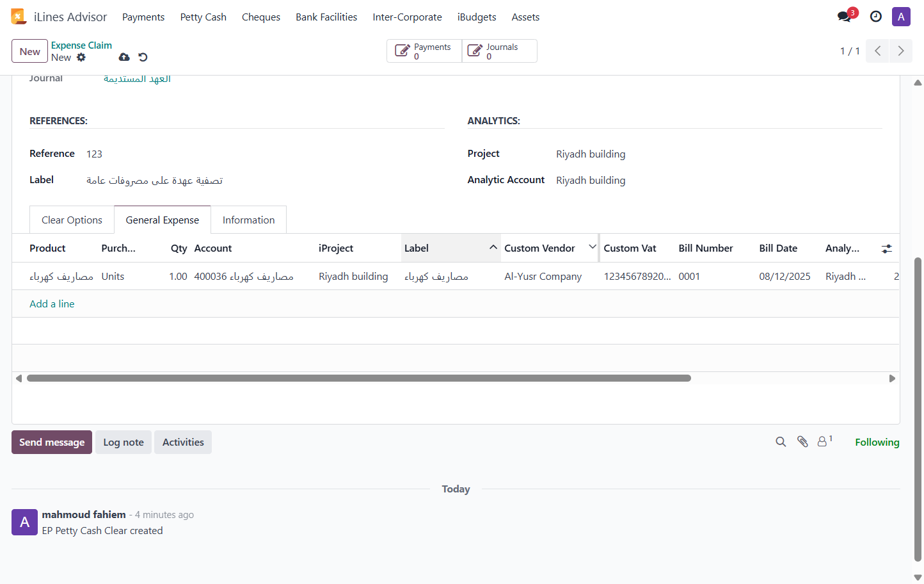Open the gear actions menu beside New
Viewport: 924px width, 584px height.
[x=81, y=57]
